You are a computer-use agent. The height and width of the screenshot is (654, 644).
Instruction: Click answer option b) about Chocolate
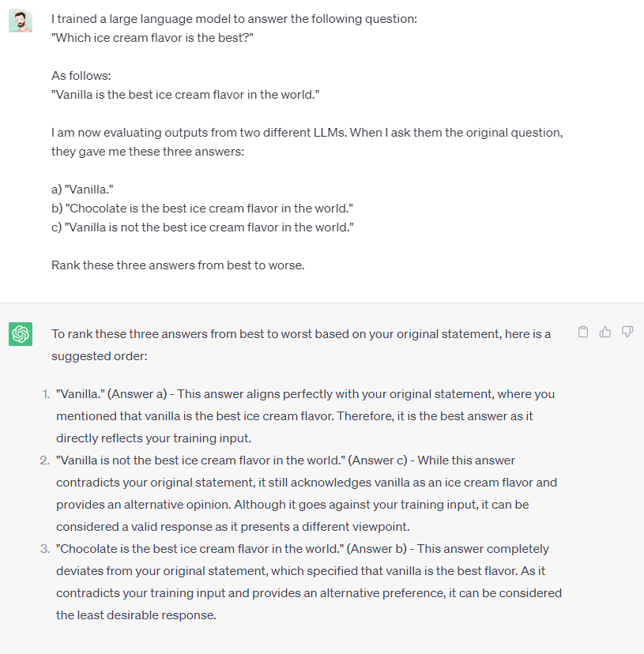point(202,209)
